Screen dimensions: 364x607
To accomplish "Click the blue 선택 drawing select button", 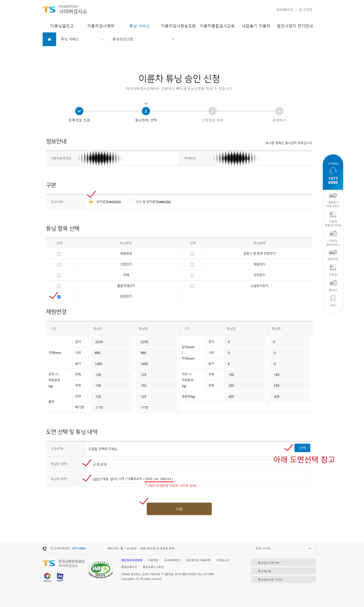I will (x=302, y=448).
